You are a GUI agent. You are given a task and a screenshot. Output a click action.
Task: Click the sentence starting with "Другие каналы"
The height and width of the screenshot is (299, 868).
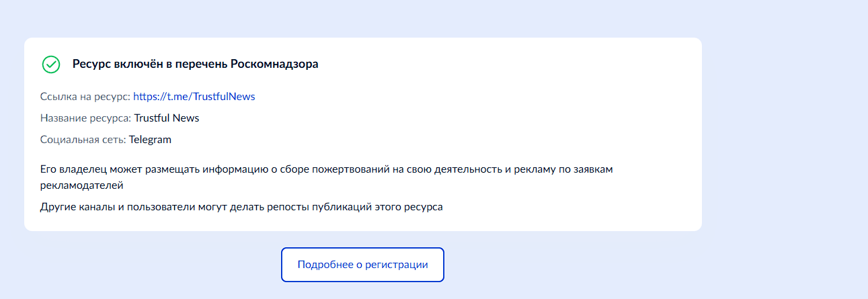[241, 207]
